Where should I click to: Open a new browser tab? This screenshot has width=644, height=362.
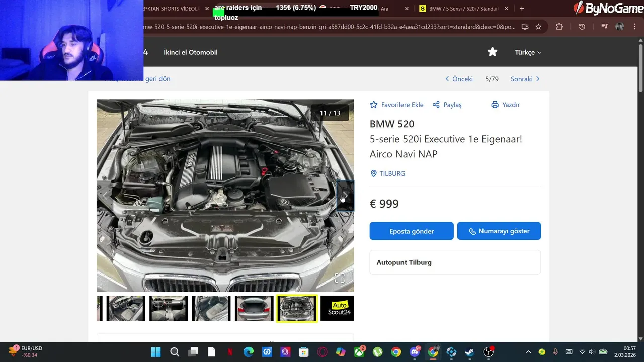[x=522, y=9]
